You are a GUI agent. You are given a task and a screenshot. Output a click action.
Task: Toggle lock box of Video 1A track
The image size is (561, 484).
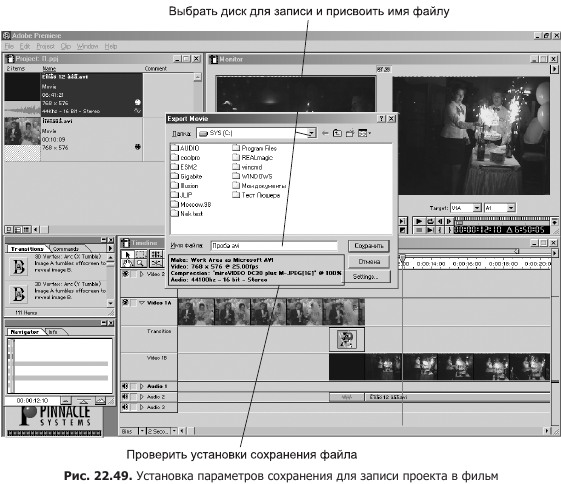(x=134, y=303)
